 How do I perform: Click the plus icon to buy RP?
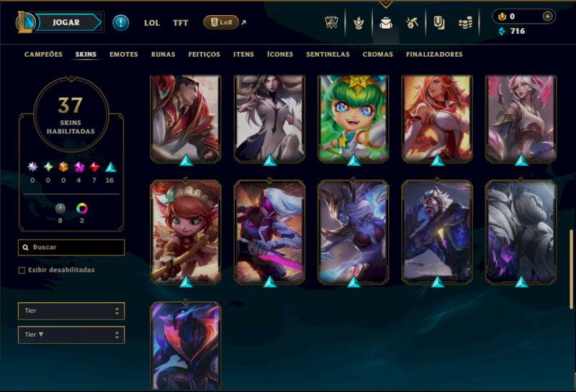pyautogui.click(x=547, y=17)
